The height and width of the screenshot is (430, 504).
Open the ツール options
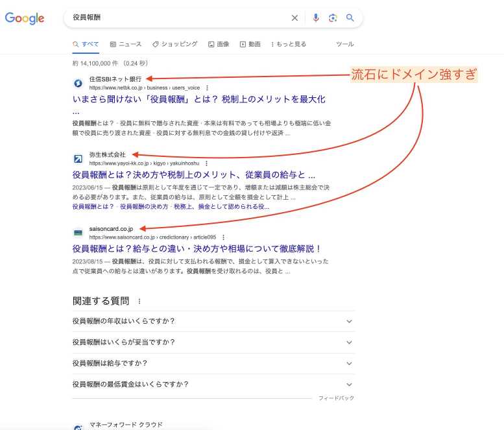coord(345,44)
